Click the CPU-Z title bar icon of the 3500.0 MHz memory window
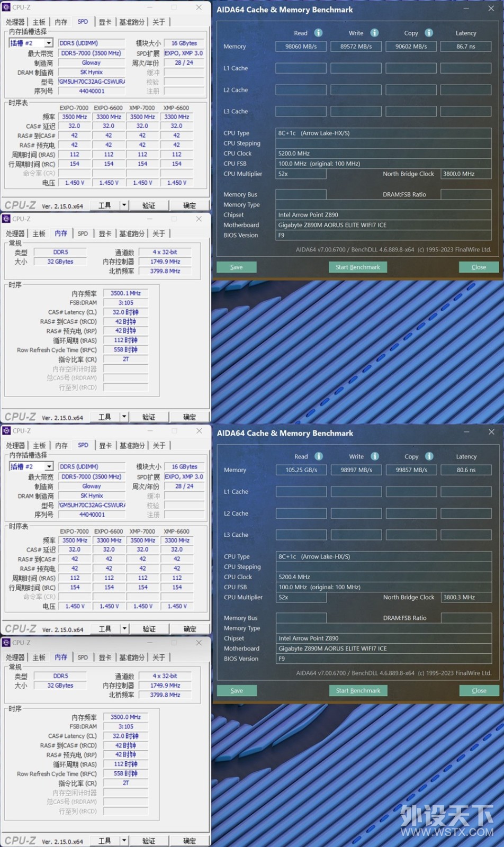The width and height of the screenshot is (504, 847). point(6,643)
